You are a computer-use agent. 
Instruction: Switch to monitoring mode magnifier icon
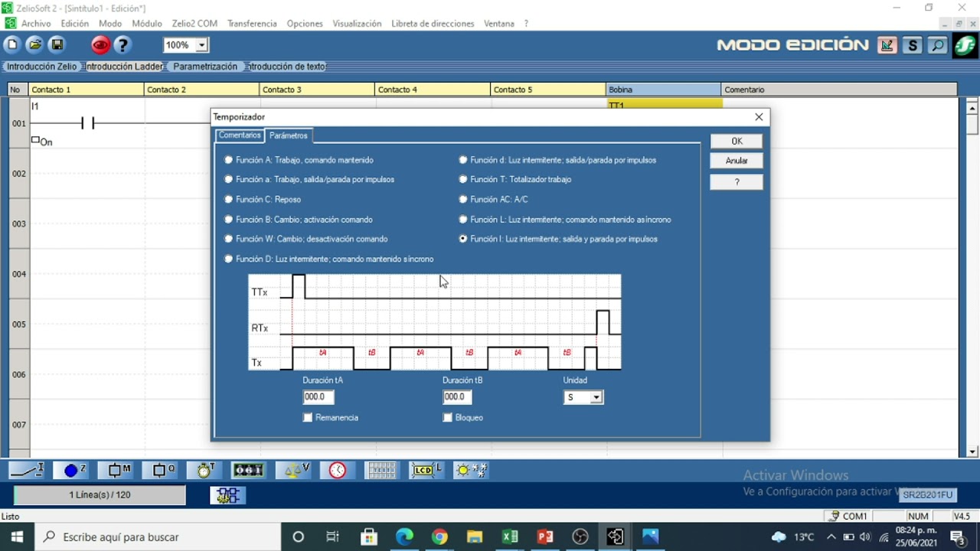click(938, 45)
